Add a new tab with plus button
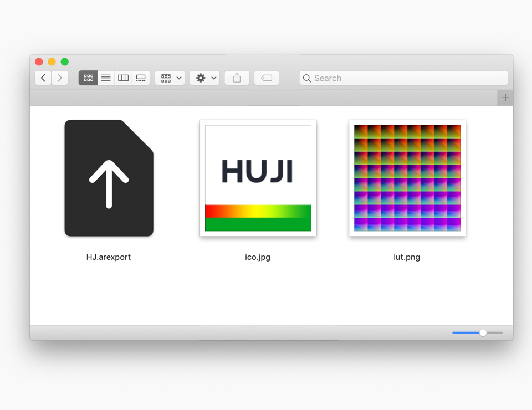The height and width of the screenshot is (410, 532). coord(505,98)
